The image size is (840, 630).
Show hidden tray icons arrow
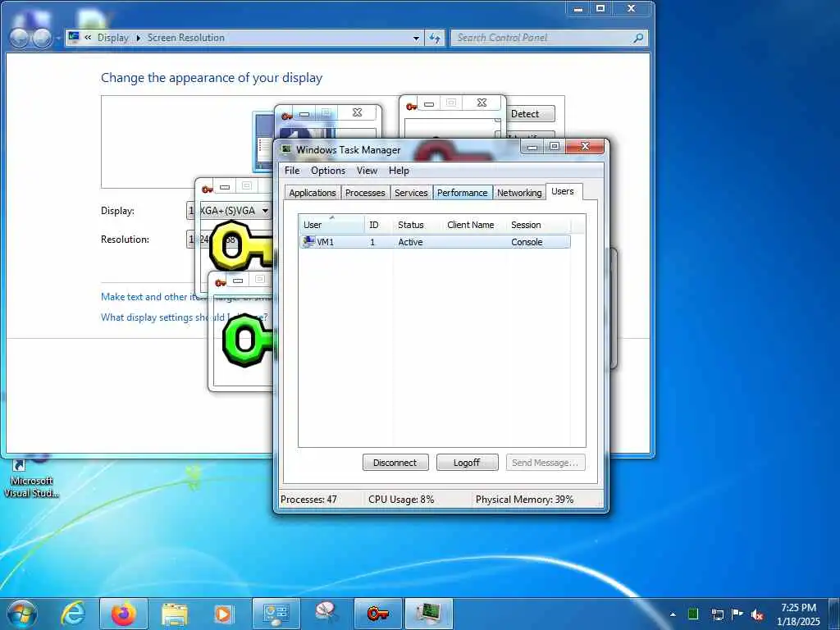pyautogui.click(x=673, y=614)
